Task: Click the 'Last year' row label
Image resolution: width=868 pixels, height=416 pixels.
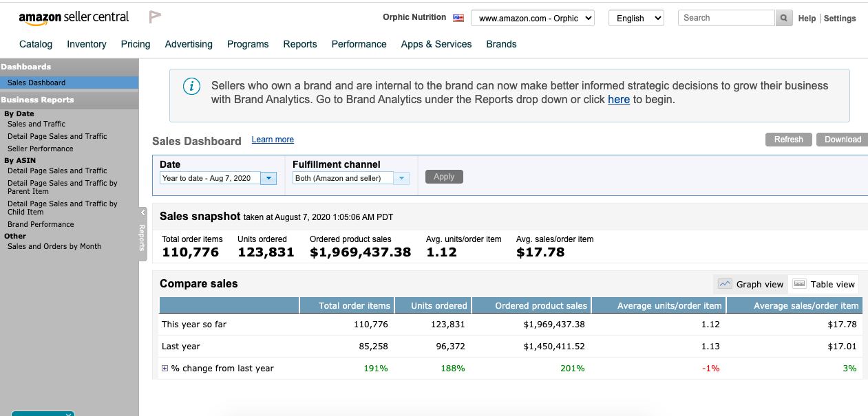Action: pyautogui.click(x=181, y=347)
